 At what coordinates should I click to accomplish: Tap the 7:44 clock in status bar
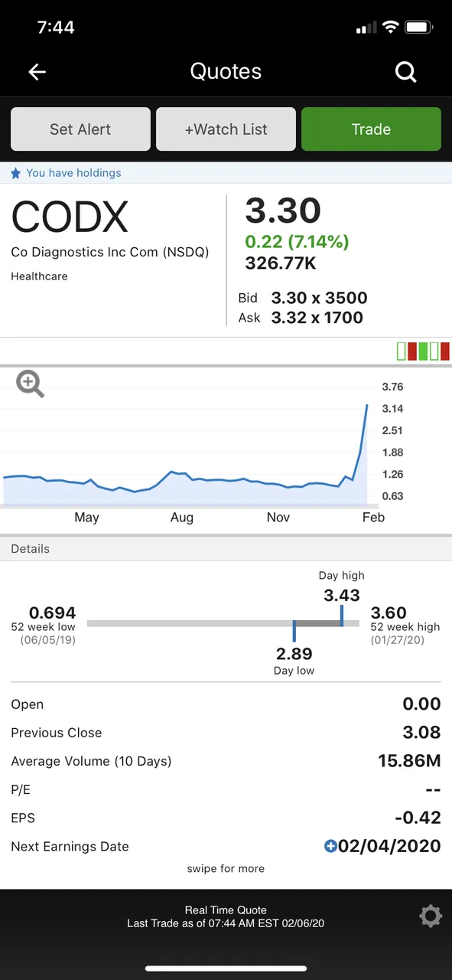[56, 27]
